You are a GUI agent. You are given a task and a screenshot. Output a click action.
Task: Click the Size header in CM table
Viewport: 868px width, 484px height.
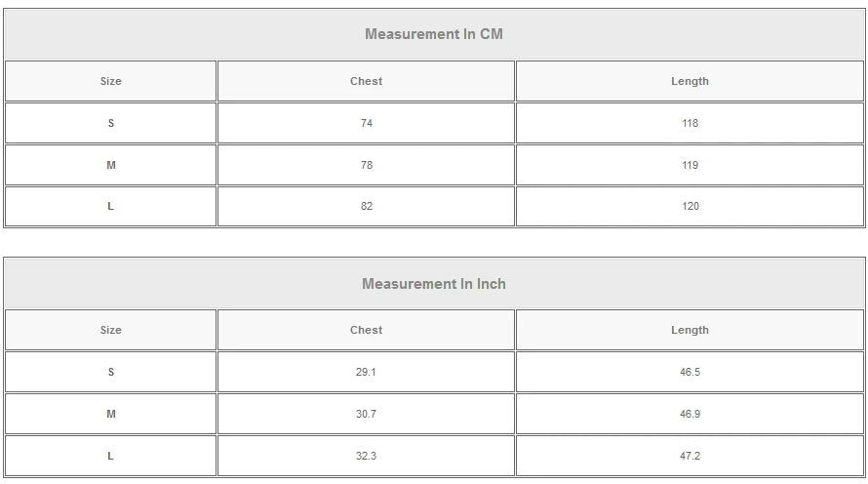(111, 81)
